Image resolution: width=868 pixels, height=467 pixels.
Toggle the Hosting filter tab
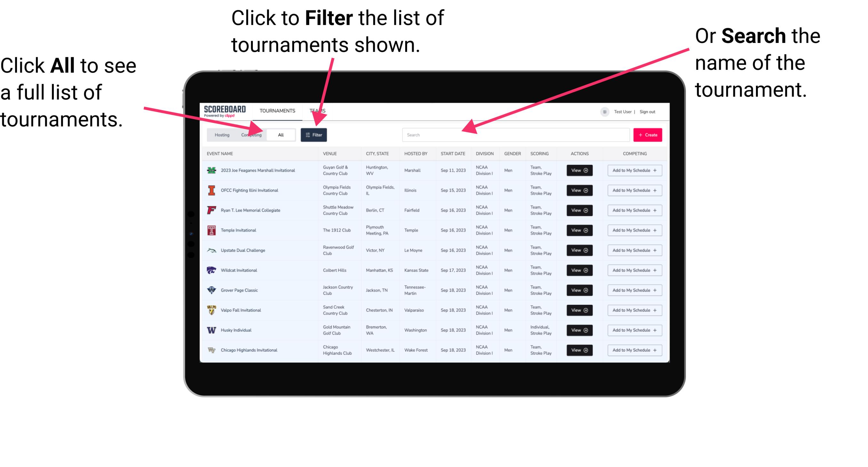221,134
